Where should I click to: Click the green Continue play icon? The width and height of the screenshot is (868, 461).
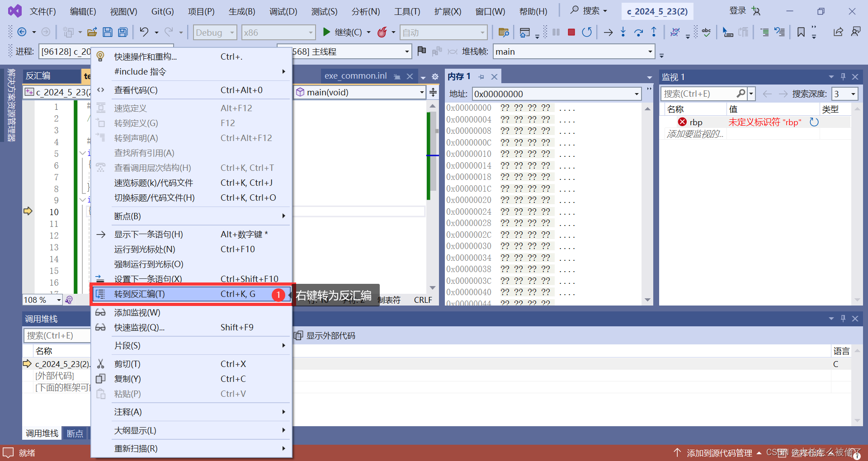coord(326,32)
